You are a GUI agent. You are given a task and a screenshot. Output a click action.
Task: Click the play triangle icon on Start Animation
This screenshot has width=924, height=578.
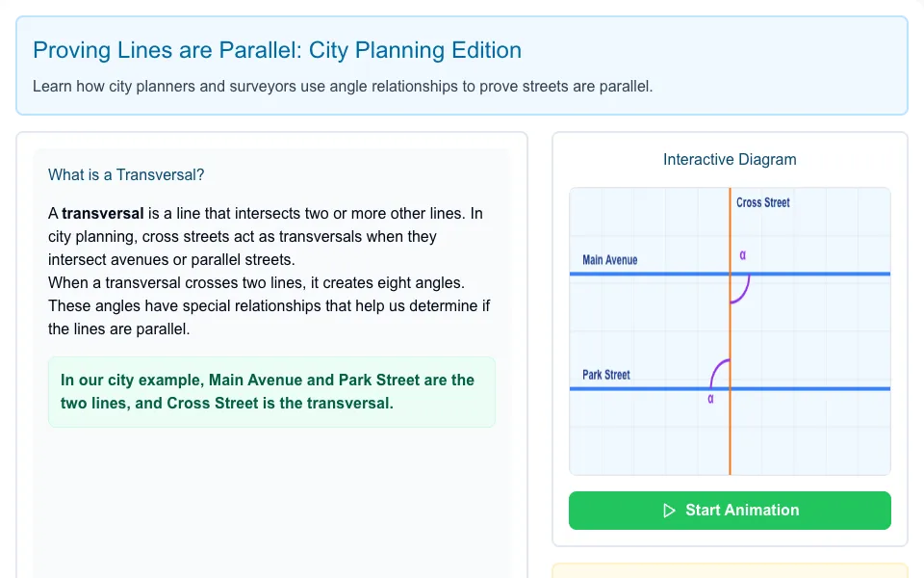[x=669, y=511]
